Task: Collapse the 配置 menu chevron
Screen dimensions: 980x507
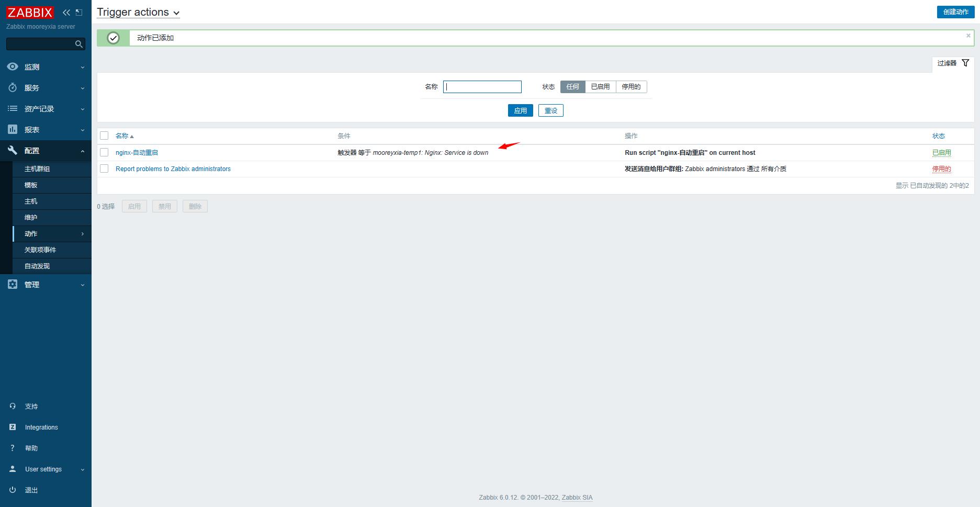Action: tap(82, 151)
